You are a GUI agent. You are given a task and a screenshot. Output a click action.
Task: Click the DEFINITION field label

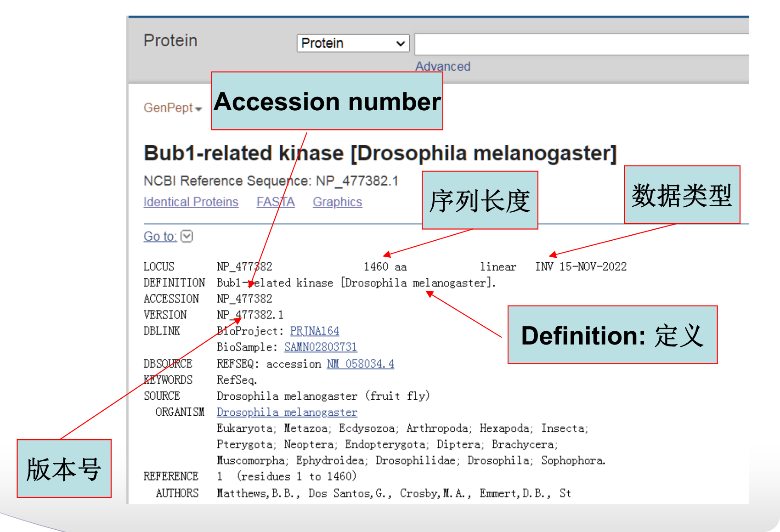point(174,283)
